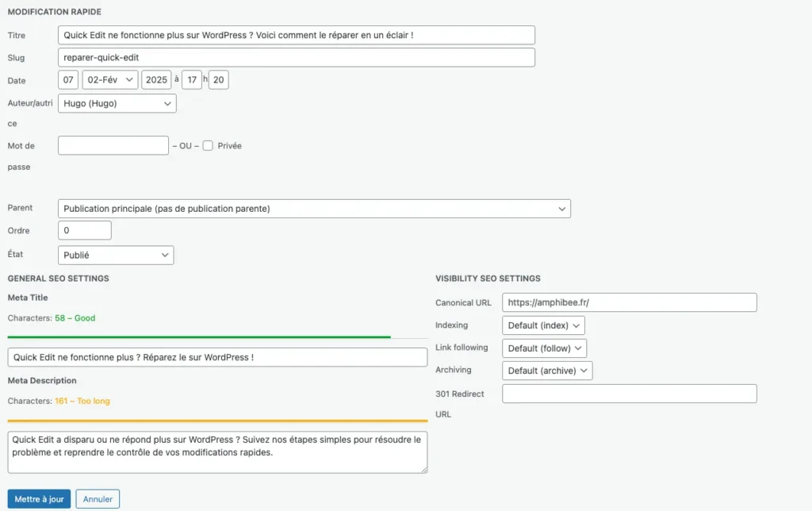
Task: Expand the Indexing dropdown
Action: [x=543, y=325]
